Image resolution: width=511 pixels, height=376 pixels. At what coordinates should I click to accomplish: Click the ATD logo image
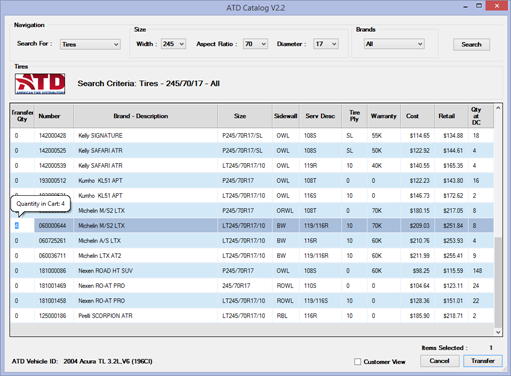pos(40,84)
